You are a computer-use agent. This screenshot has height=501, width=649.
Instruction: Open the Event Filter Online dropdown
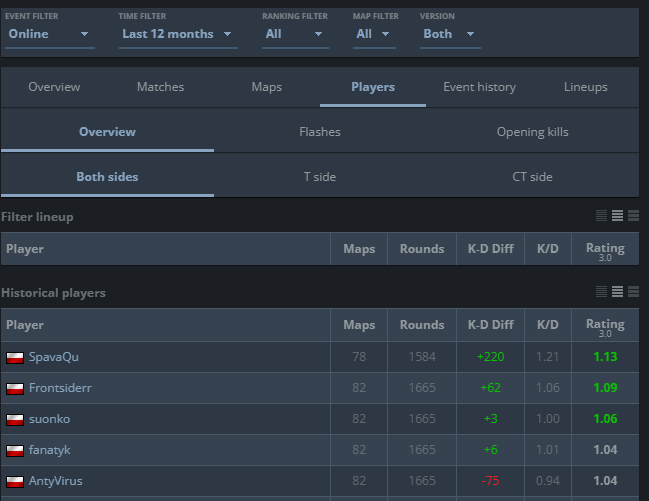(x=50, y=34)
